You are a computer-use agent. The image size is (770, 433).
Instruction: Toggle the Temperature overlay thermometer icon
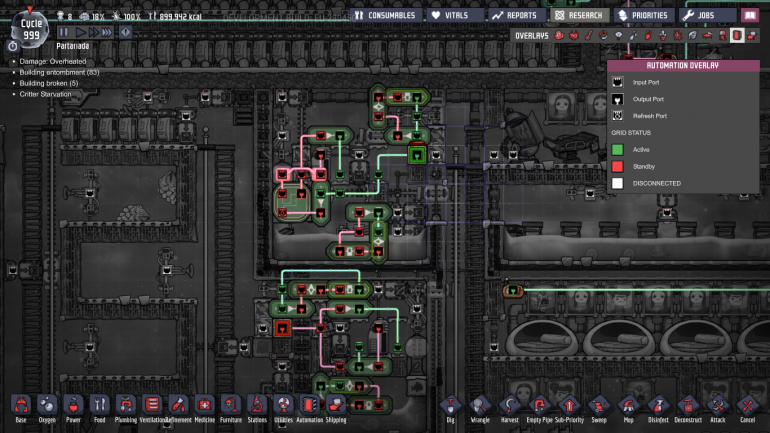click(x=589, y=35)
